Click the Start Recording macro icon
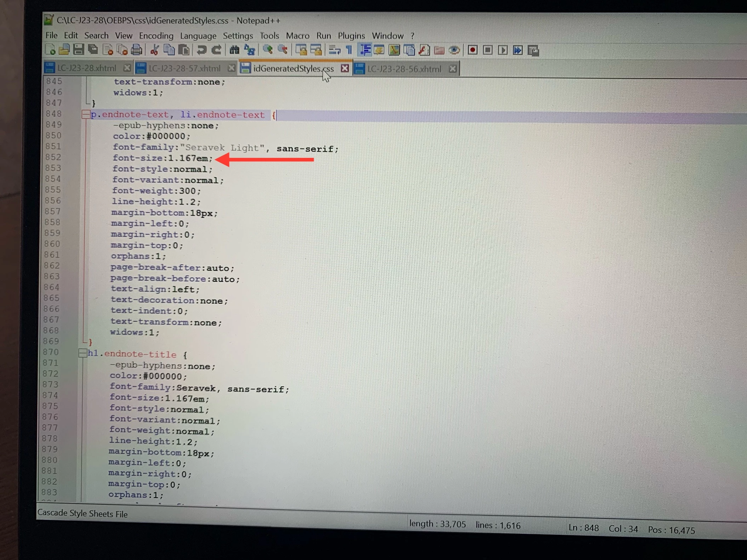Screen dimensions: 747x560 472,50
